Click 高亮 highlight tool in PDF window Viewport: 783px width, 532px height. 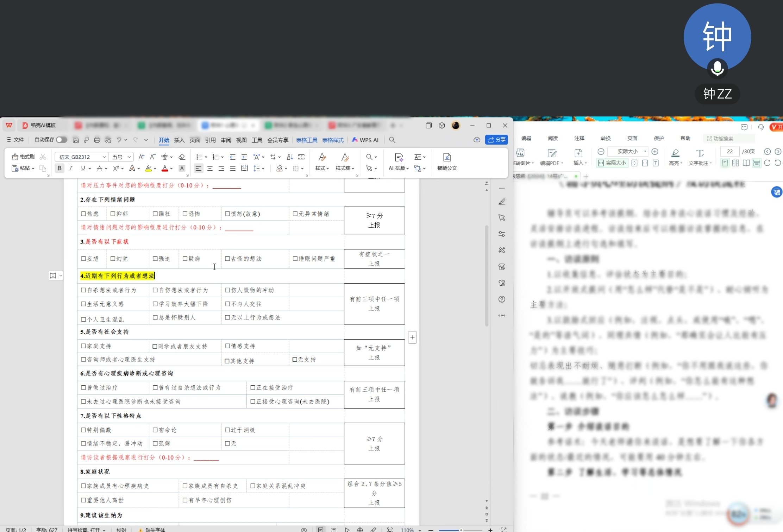(676, 157)
